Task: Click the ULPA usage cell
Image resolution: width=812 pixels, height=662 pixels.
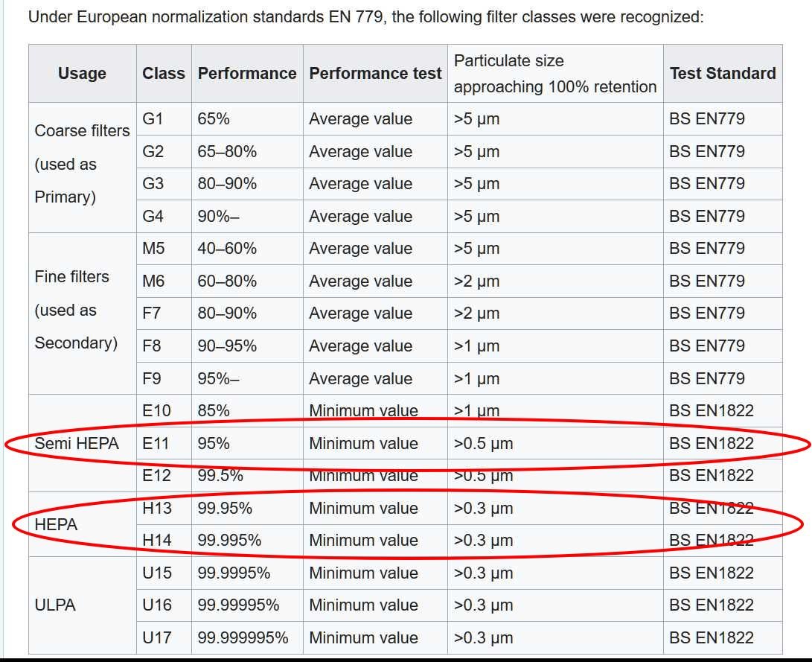Action: pos(55,605)
